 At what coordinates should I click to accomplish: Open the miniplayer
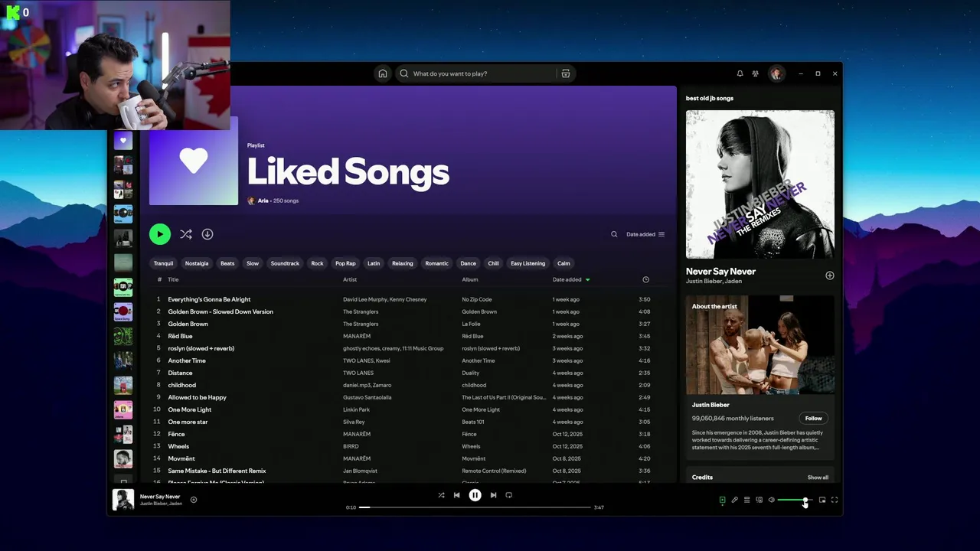click(x=822, y=500)
